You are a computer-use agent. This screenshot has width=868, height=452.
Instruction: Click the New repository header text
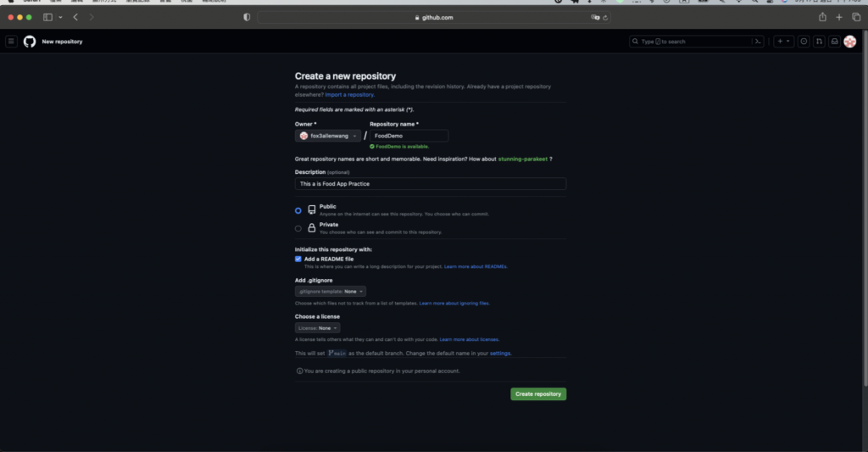62,42
